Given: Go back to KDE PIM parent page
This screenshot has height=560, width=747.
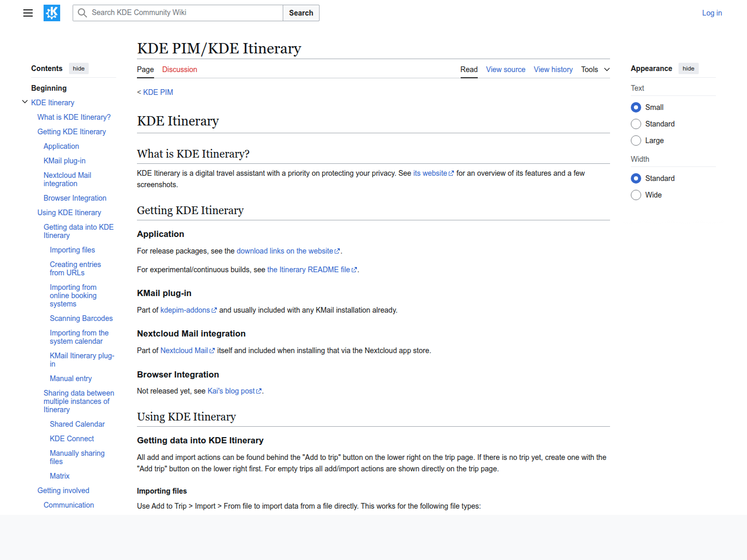Looking at the screenshot, I should (x=158, y=92).
